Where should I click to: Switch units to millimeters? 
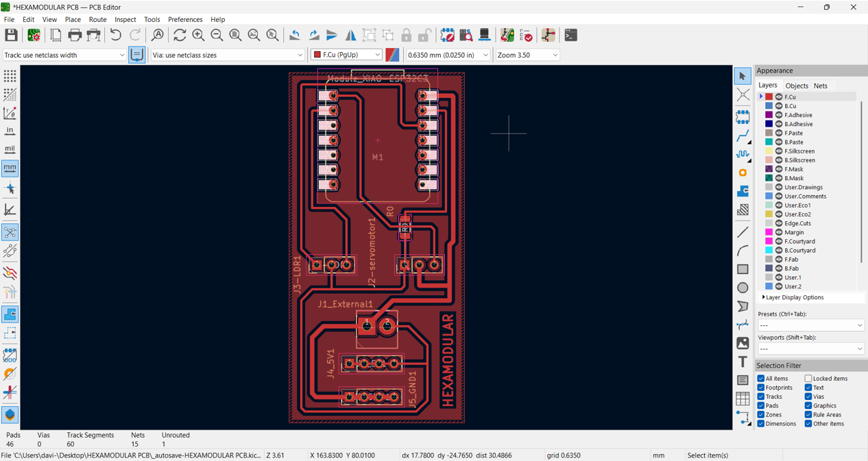tap(10, 168)
